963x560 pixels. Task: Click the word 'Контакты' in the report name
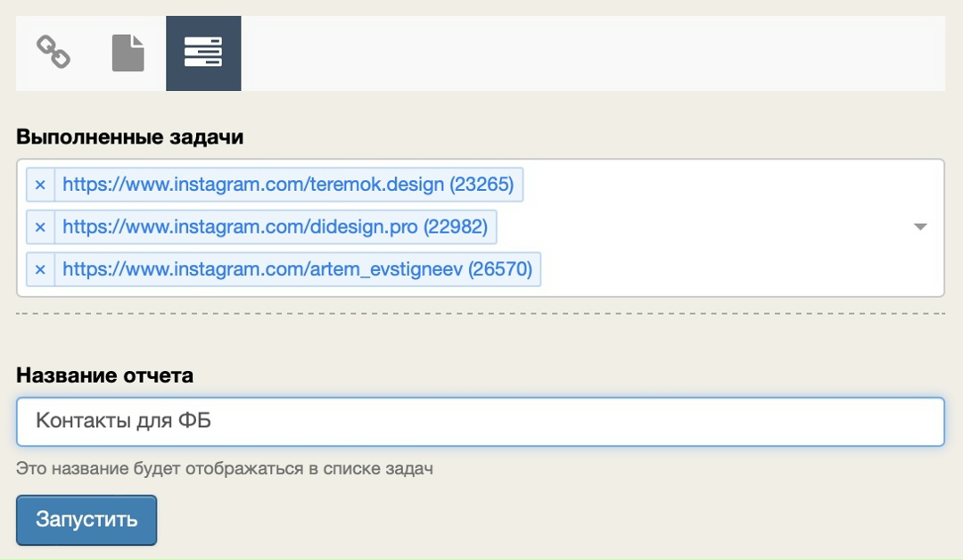point(73,422)
